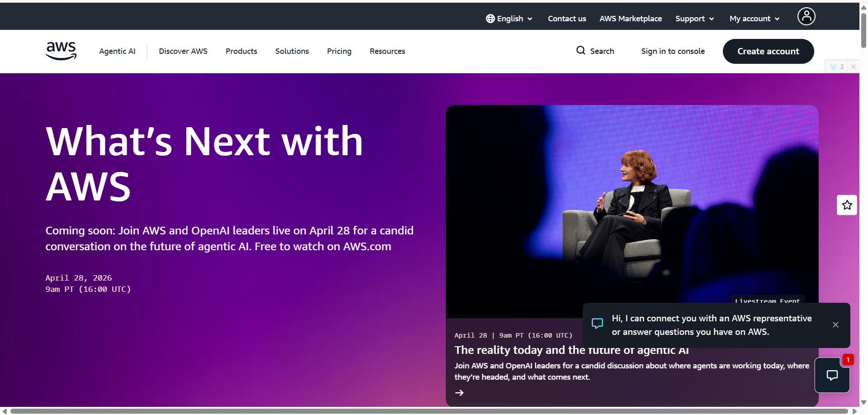Screen dimensions: 868x415
Task: Click the double-chevron collapse icon beside the 2
Action: pos(833,67)
